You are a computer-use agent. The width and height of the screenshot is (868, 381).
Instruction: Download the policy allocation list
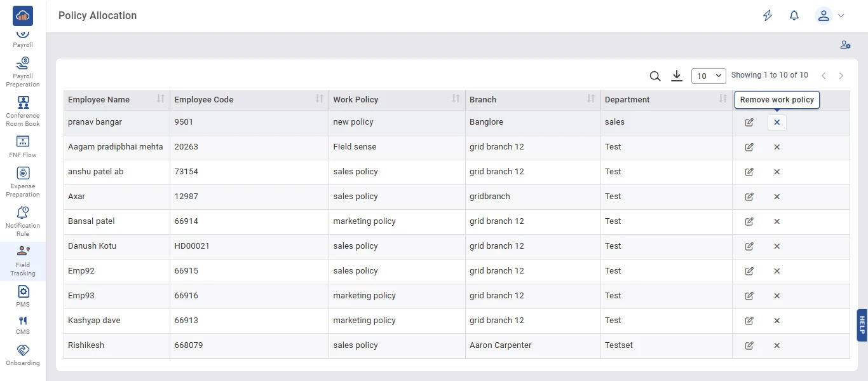(x=677, y=76)
